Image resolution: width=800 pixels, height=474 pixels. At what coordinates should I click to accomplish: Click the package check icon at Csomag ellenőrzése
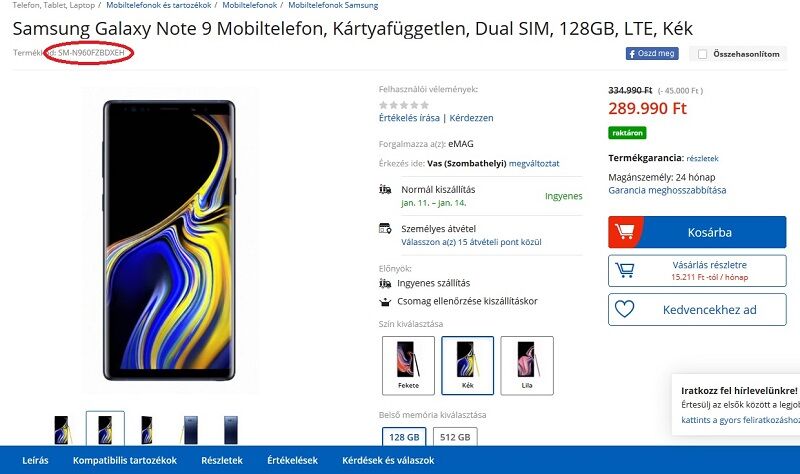click(385, 302)
